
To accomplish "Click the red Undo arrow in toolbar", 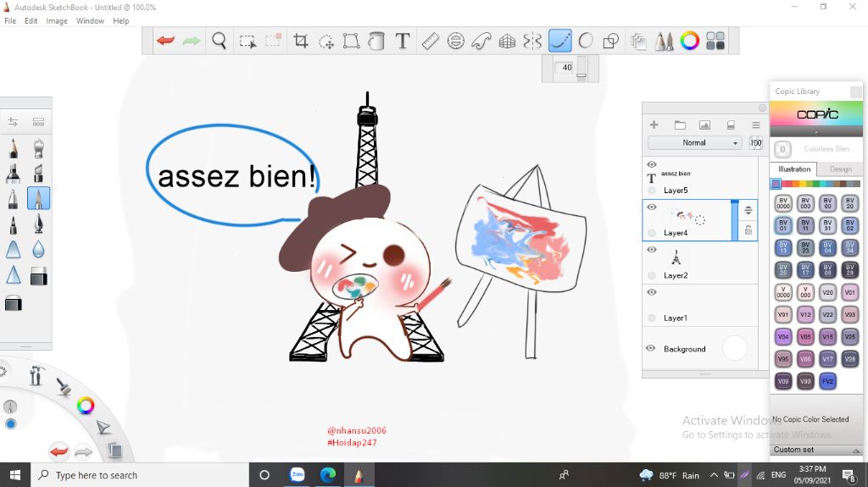I will point(166,41).
